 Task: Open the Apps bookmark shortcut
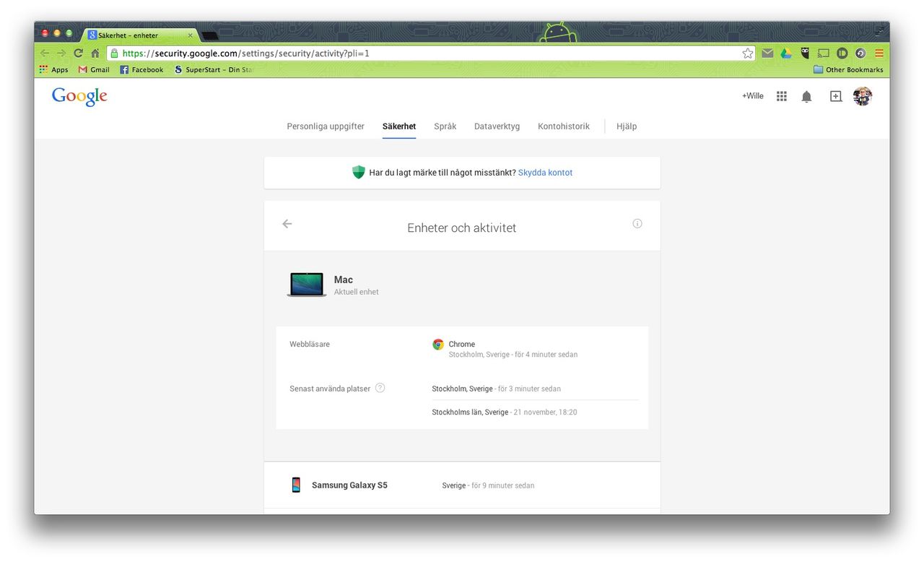click(x=54, y=70)
